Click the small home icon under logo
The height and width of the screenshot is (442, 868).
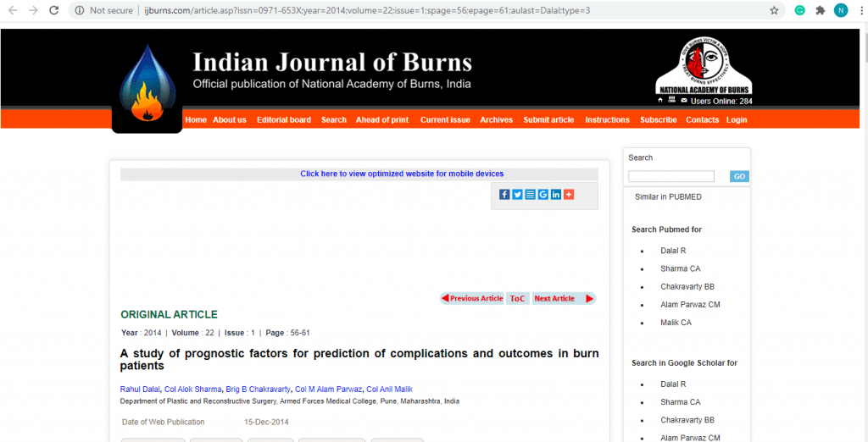(661, 100)
